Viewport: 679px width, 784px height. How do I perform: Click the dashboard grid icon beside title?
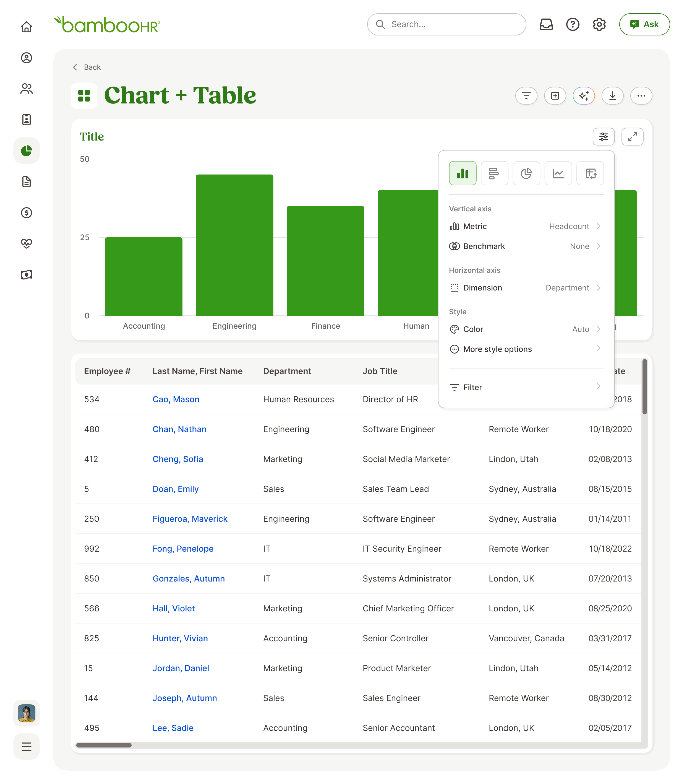click(x=84, y=95)
